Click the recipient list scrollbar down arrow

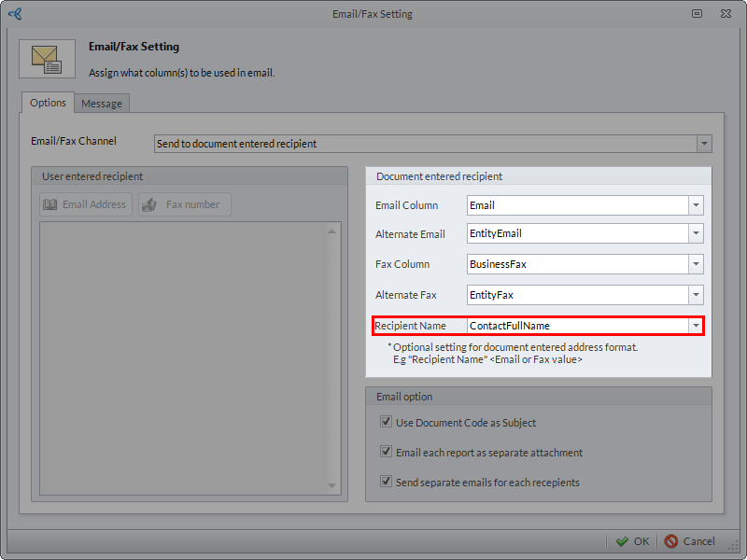tap(332, 485)
